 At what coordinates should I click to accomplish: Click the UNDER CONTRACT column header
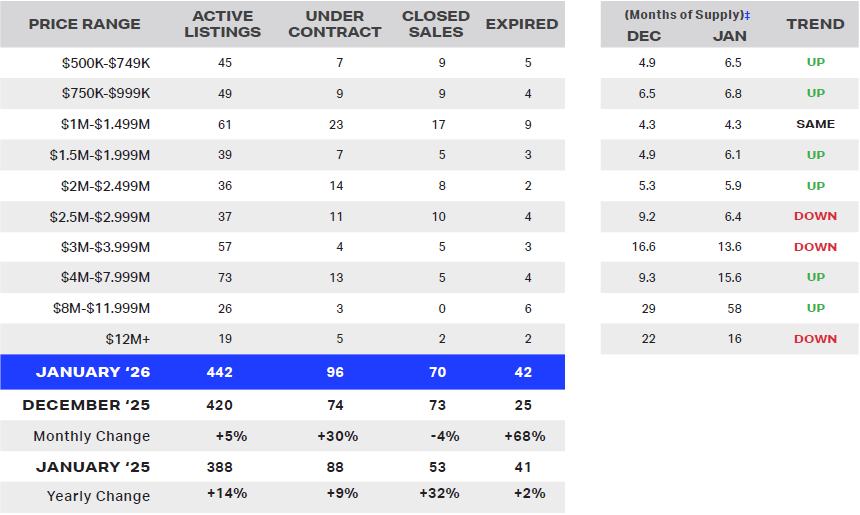click(342, 24)
